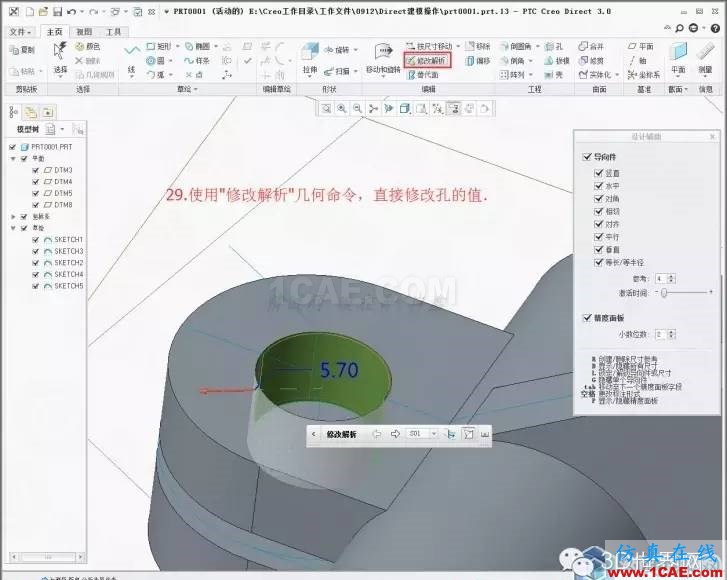Expand the 坐标系 node in model tree
The width and height of the screenshot is (727, 580).
point(13,217)
